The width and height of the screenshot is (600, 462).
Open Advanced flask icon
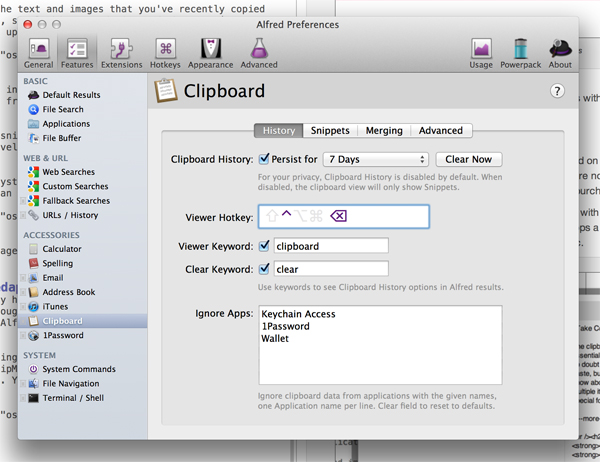259,53
